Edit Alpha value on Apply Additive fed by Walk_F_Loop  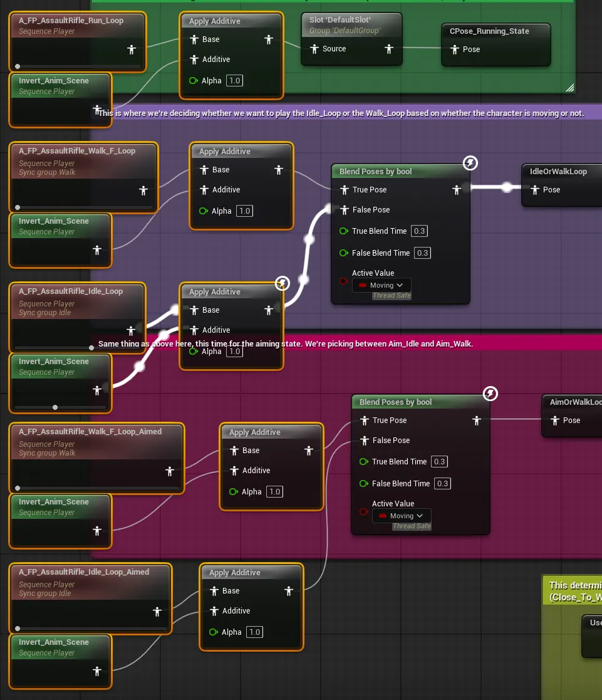click(x=244, y=211)
